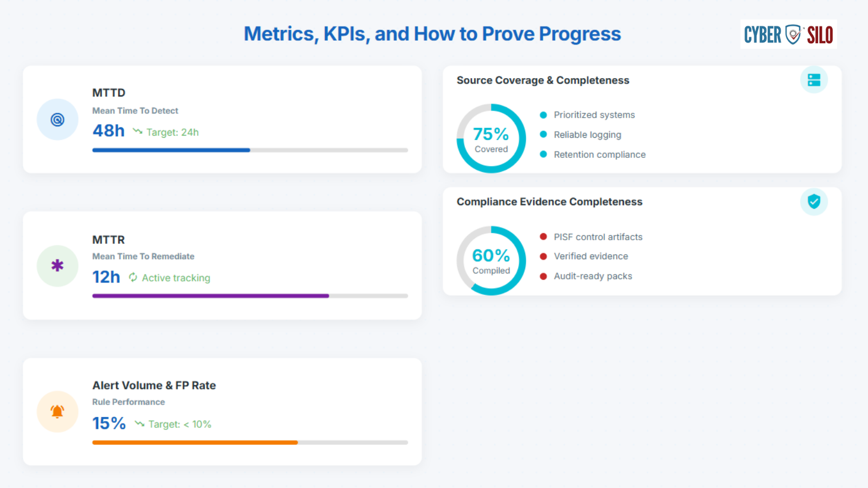Click the purple MTTR progress bar
Image resolution: width=868 pixels, height=488 pixels.
pyautogui.click(x=250, y=296)
